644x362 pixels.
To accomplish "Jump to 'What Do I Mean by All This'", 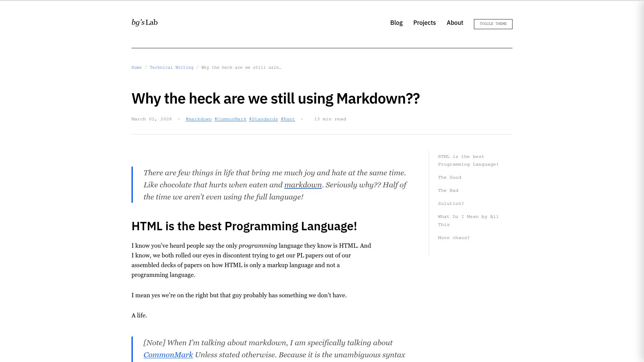I will point(468,221).
